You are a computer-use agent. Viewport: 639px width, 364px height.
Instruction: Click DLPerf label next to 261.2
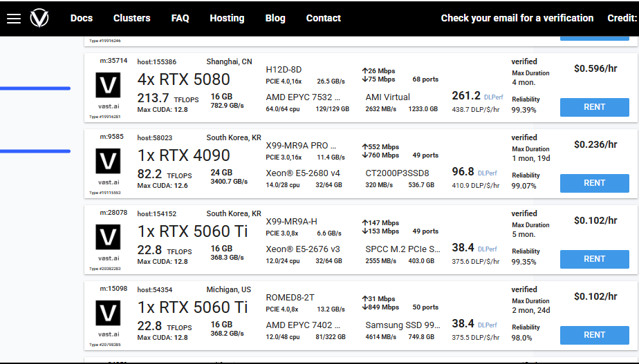[x=494, y=97]
